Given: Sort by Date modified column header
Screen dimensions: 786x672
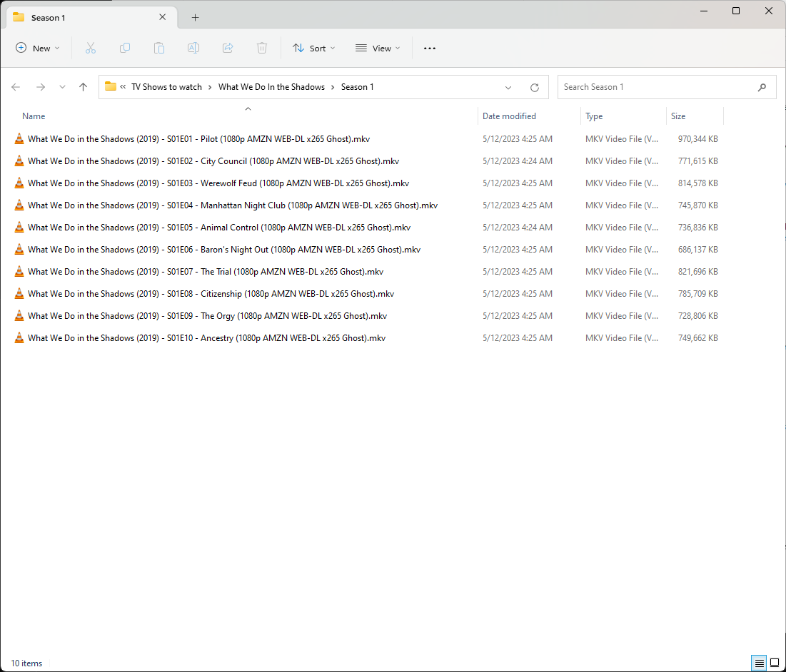Looking at the screenshot, I should pyautogui.click(x=509, y=116).
